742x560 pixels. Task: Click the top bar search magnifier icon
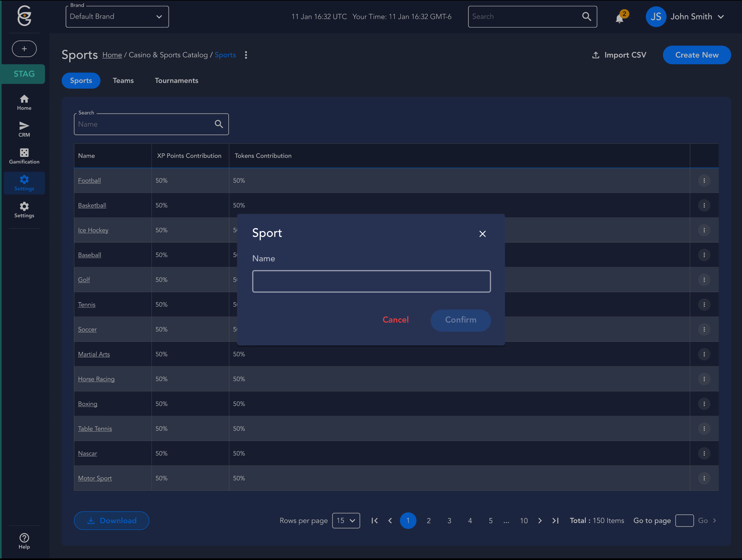coord(586,16)
